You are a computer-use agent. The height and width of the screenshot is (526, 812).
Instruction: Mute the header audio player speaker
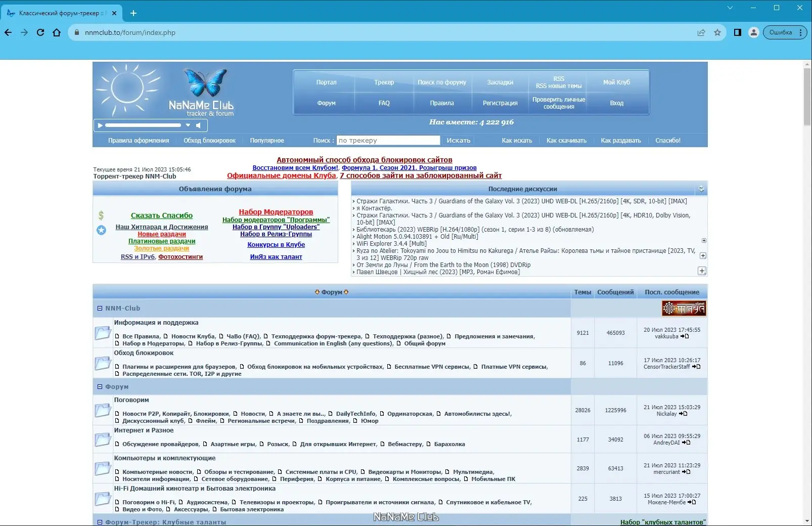point(198,125)
